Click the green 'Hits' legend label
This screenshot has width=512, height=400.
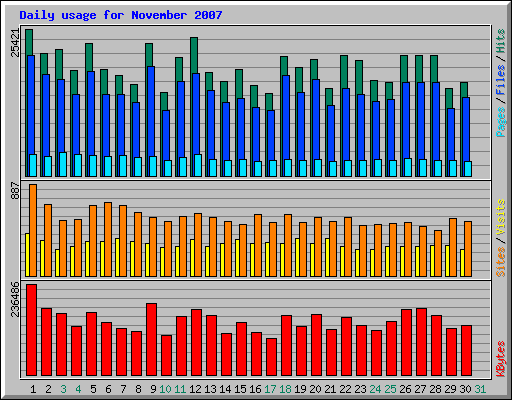point(501,41)
